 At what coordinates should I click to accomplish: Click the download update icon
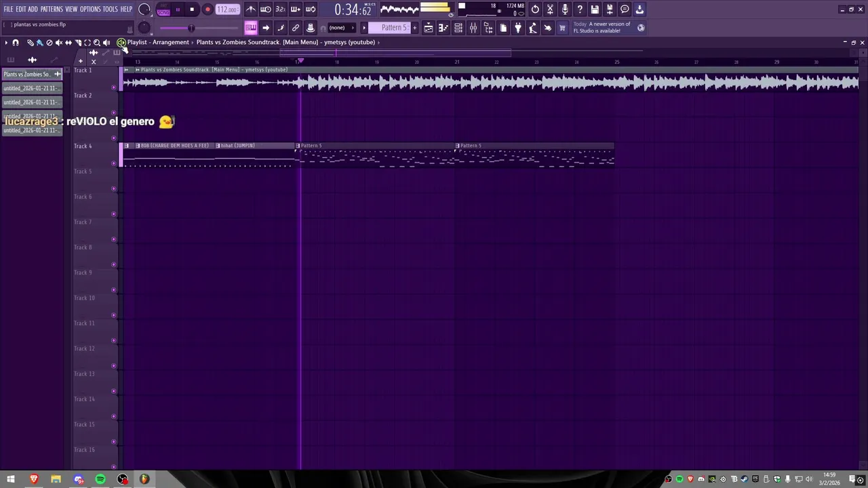pos(639,9)
